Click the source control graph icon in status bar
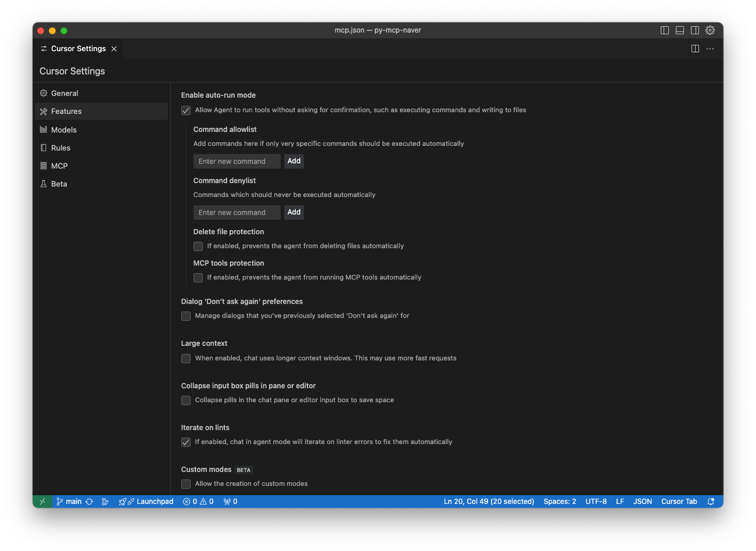Image resolution: width=756 pixels, height=551 pixels. pos(105,502)
